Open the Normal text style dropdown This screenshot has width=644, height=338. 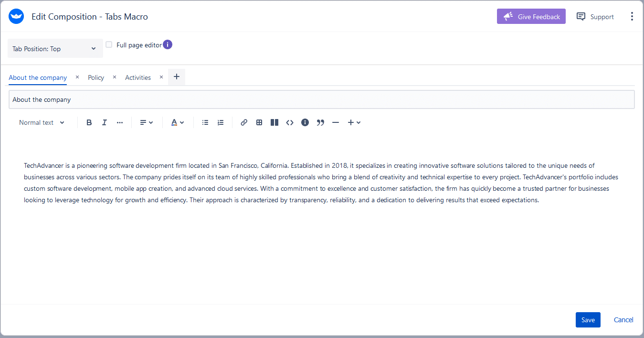[42, 122]
